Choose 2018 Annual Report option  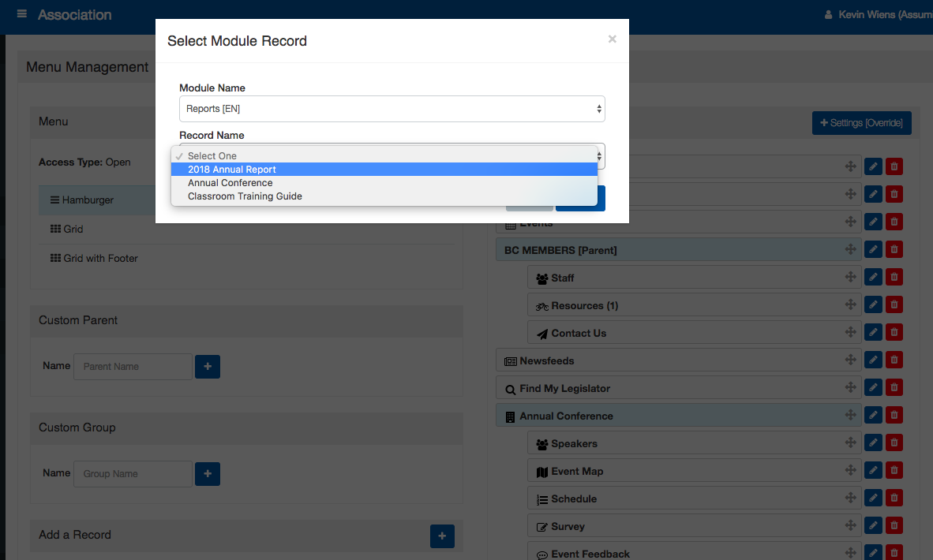(x=384, y=170)
